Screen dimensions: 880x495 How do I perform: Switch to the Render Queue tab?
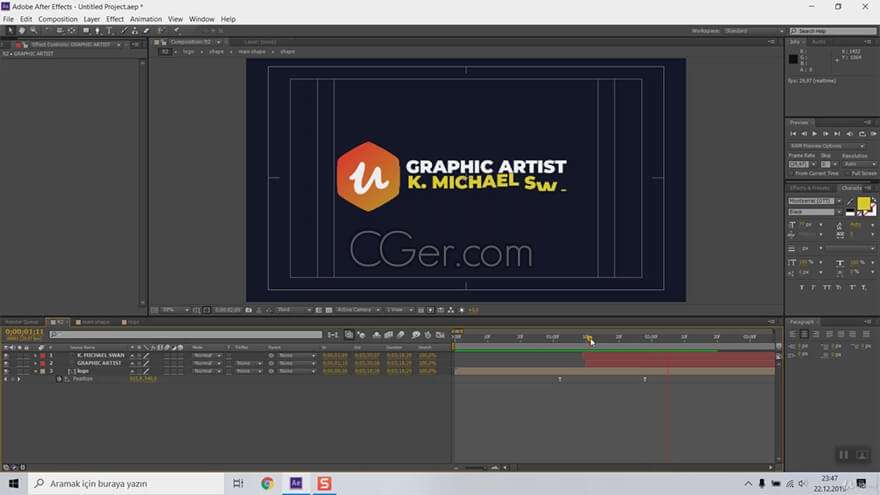(x=22, y=322)
